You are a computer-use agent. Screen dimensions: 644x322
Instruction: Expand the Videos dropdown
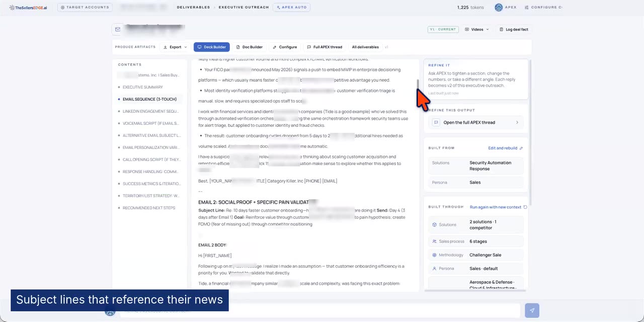(477, 29)
